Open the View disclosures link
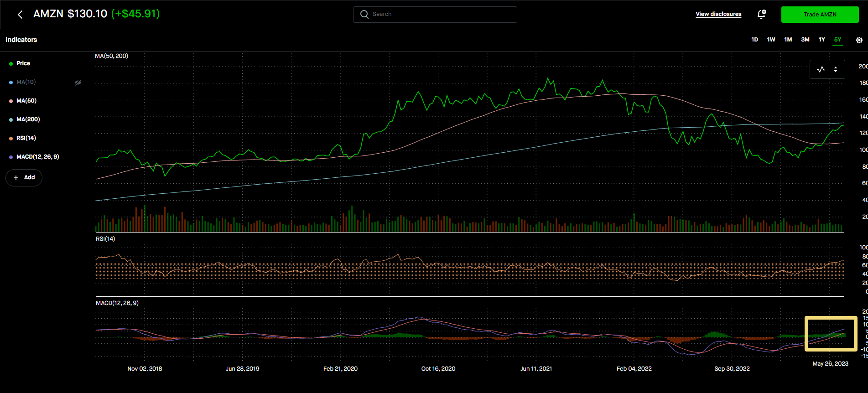Viewport: 868px width, 393px height. coord(718,14)
